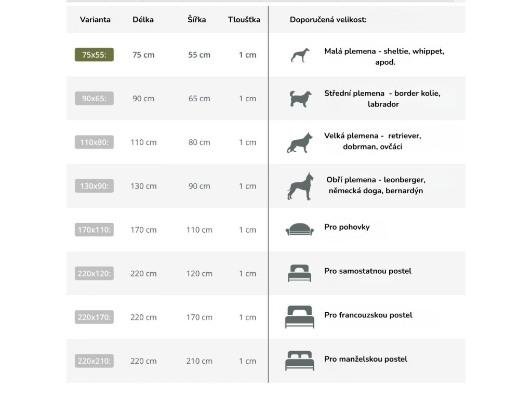Screen dimensions: 532x399
Task: Select the 220x210 variant badge
Action: point(94,361)
